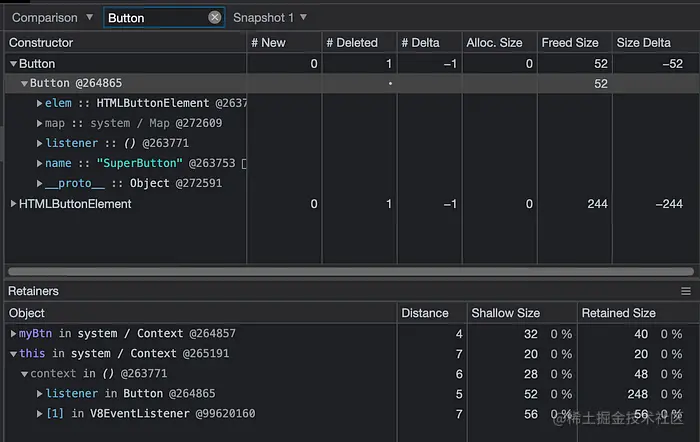Viewport: 700px width, 442px height.
Task: Click the horizontal scrollbar under constructor table
Action: [350, 271]
